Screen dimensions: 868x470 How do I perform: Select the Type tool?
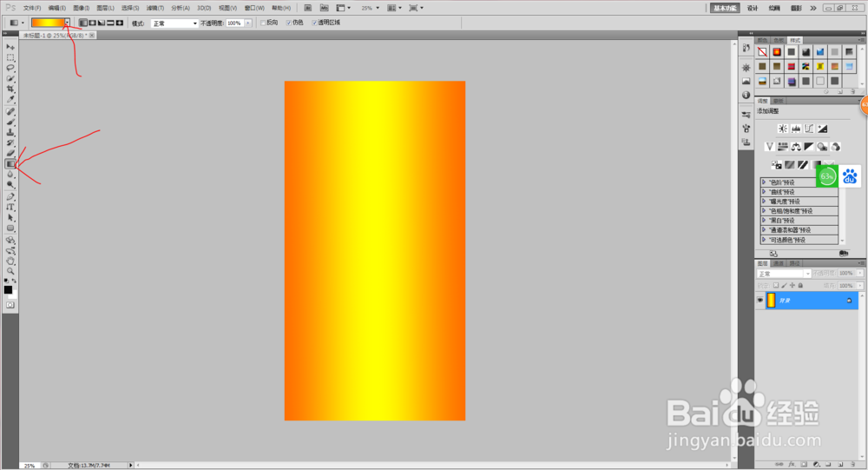click(10, 208)
